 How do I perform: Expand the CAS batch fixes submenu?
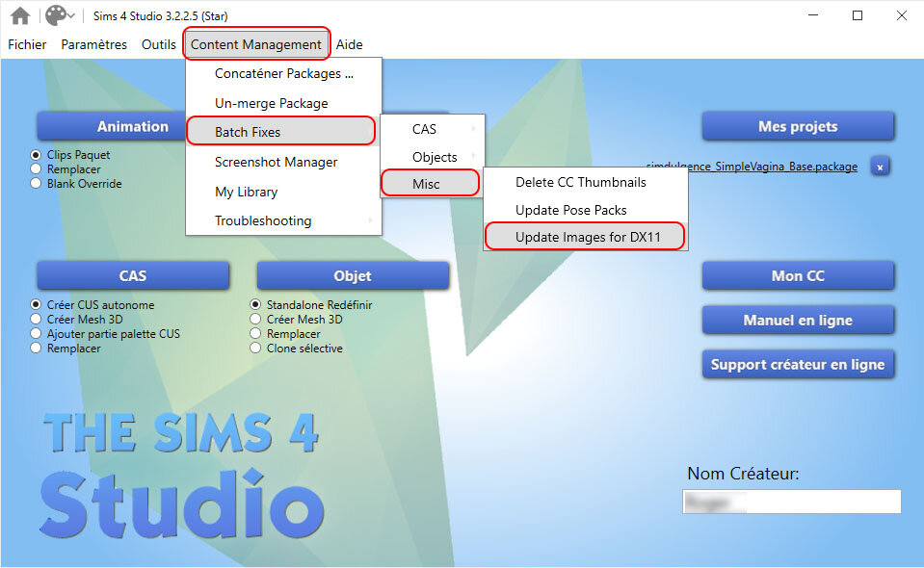point(432,129)
